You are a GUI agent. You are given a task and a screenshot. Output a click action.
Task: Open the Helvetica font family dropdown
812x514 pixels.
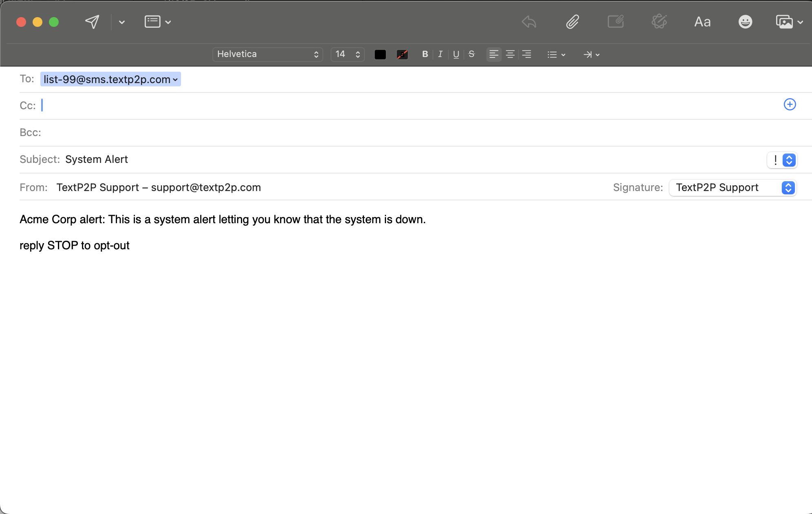coord(268,54)
